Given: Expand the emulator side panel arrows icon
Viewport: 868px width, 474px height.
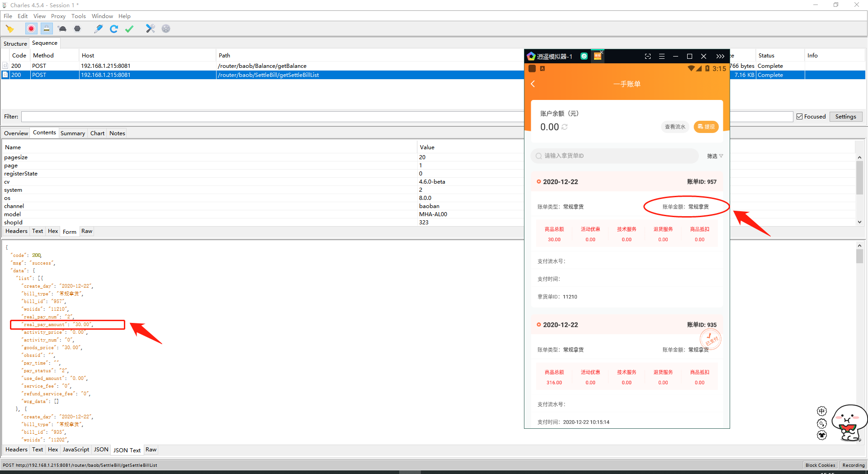Looking at the screenshot, I should coord(720,57).
